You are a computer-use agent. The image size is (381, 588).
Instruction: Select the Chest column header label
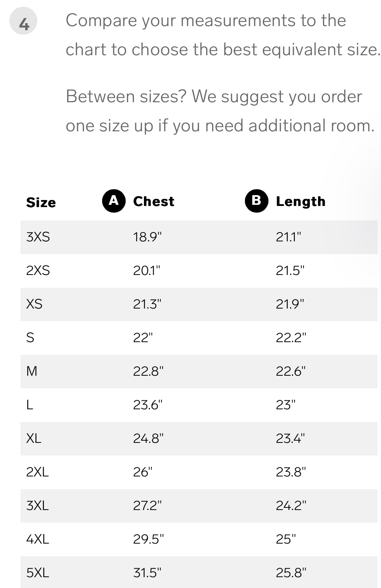pyautogui.click(x=154, y=201)
